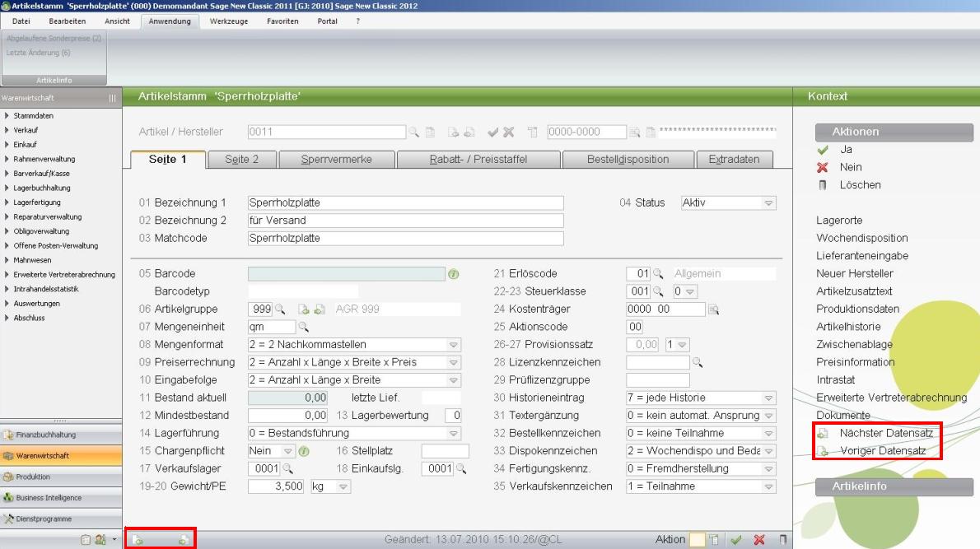Click the Artikelinfo section header in Kontext
Viewport: 980px width, 549px height.
894,486
